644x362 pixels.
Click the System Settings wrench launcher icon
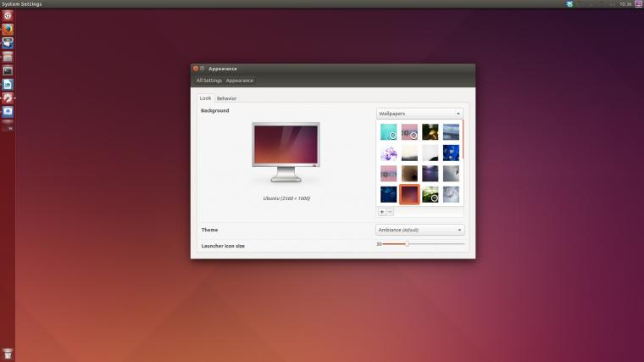coord(8,97)
